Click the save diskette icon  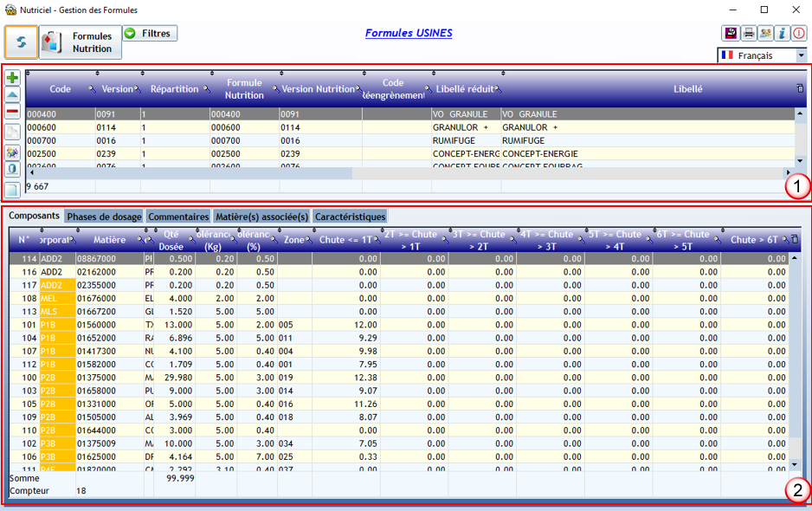[731, 34]
